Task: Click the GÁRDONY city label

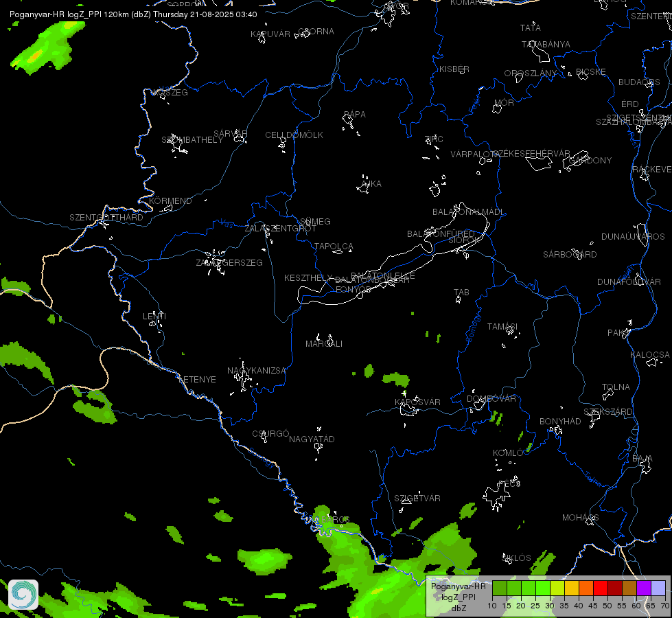Action: (x=590, y=161)
